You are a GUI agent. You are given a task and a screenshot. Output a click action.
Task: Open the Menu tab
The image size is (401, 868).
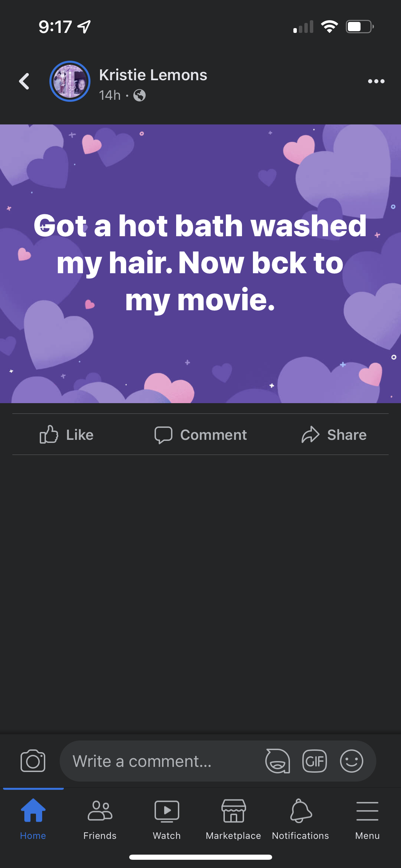(x=367, y=819)
